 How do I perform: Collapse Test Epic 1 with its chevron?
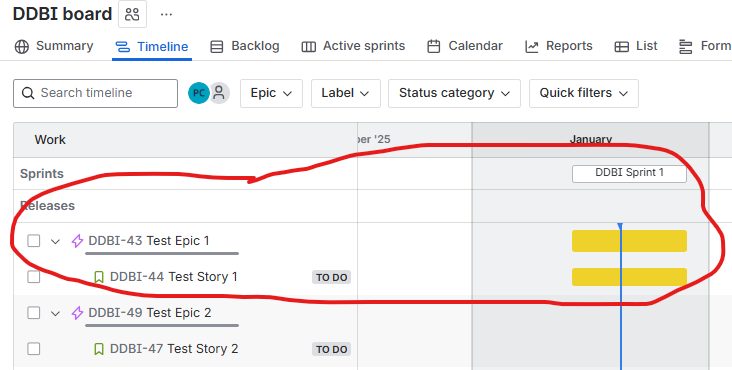pos(56,241)
